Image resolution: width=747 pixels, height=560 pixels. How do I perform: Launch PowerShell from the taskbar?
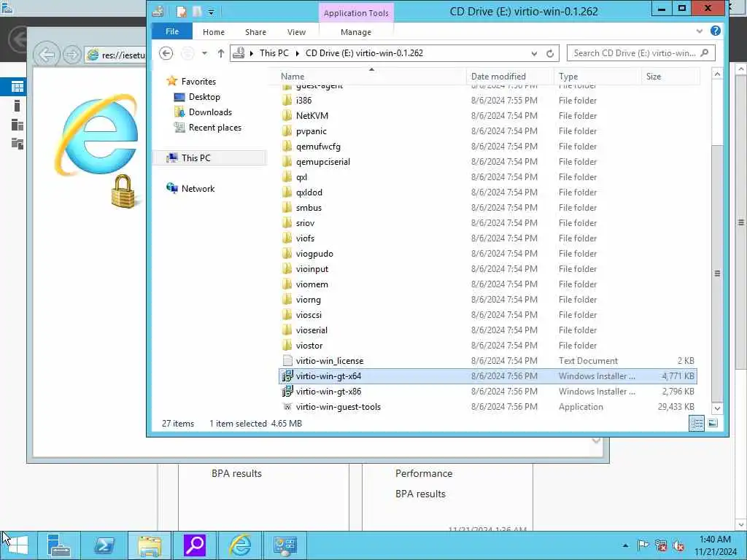[x=104, y=545]
